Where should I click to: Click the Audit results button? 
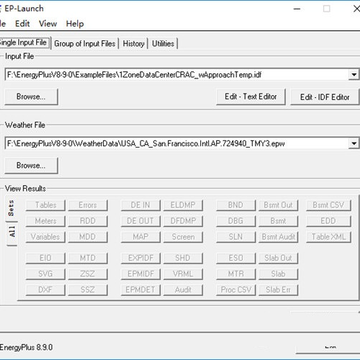[183, 290]
